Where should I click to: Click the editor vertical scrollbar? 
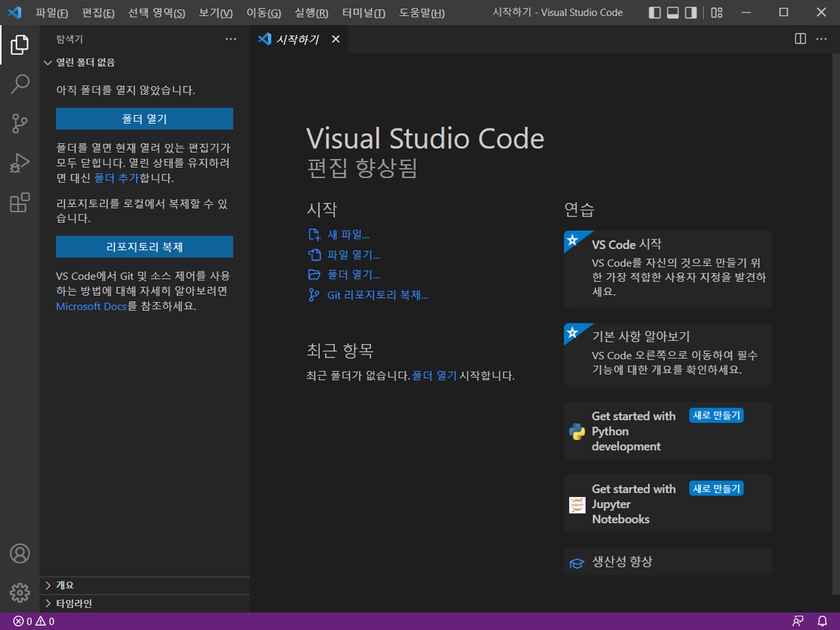click(836, 324)
